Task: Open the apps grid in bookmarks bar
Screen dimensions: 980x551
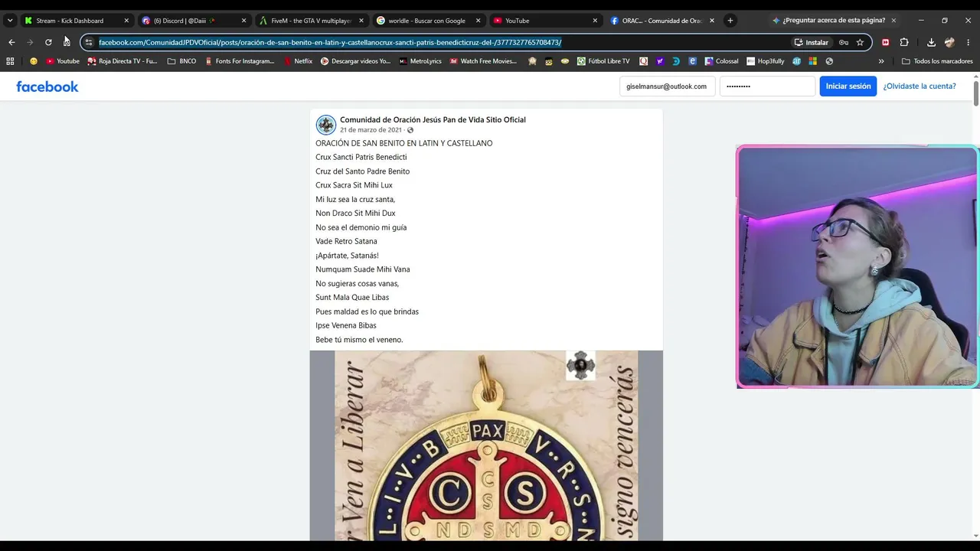Action: [10, 61]
